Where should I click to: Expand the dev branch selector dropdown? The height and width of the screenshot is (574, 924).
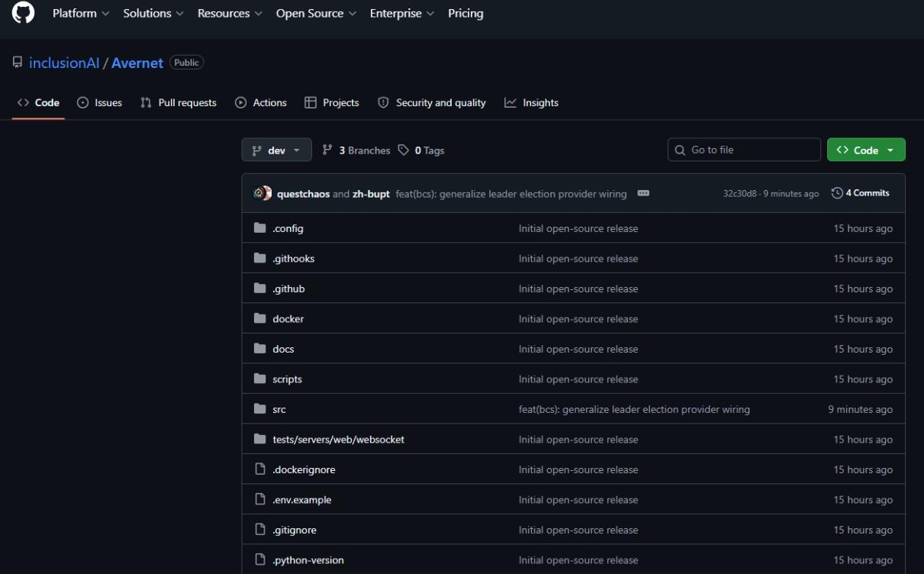276,150
